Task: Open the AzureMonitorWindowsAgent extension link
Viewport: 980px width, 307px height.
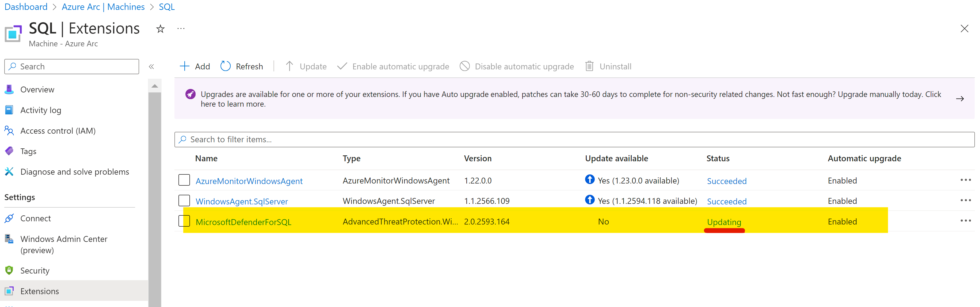Action: coord(249,181)
